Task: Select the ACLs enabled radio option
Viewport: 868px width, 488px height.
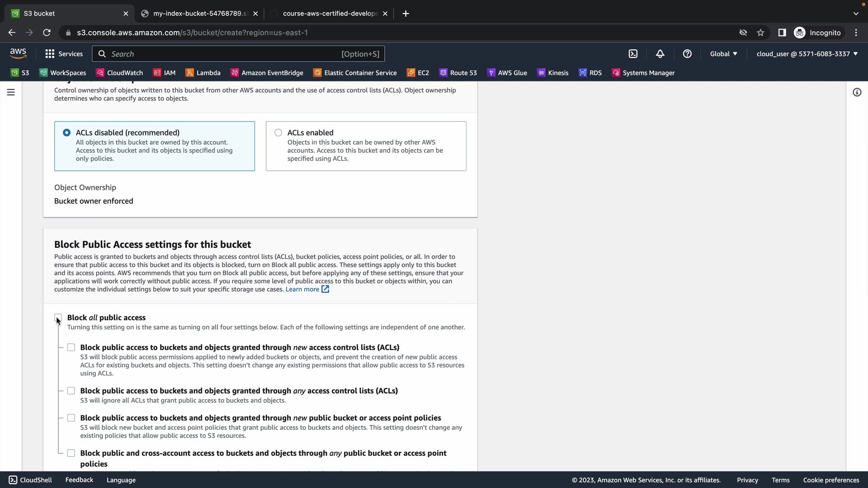Action: click(x=278, y=132)
